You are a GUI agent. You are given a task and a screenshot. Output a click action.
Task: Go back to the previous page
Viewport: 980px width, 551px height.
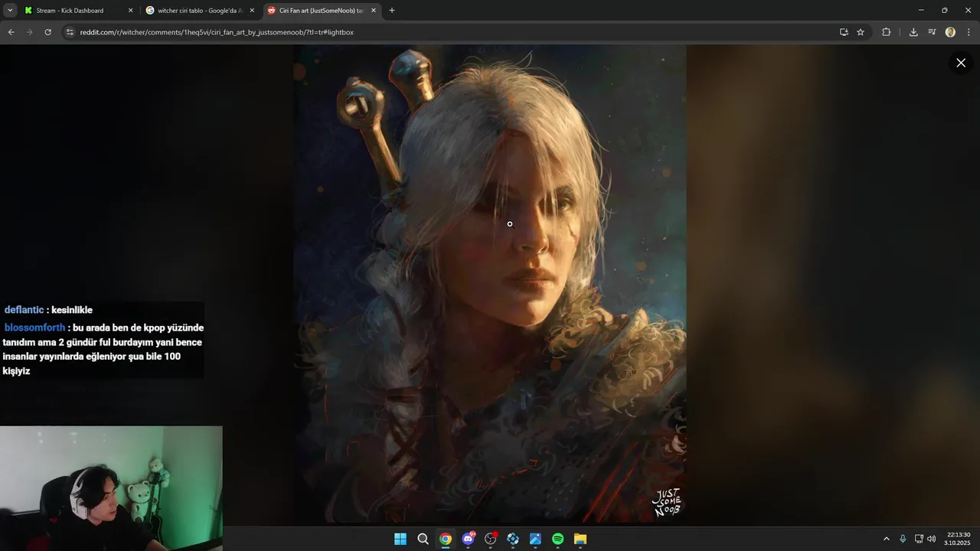[11, 32]
